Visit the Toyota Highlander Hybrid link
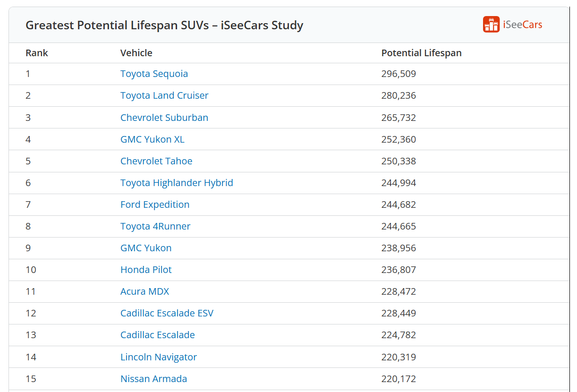 pos(177,183)
